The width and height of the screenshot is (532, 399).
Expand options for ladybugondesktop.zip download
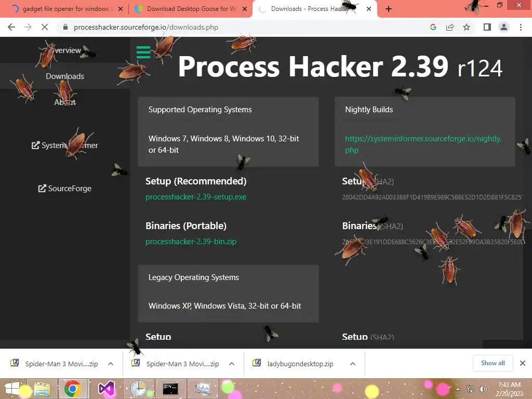coord(353,364)
